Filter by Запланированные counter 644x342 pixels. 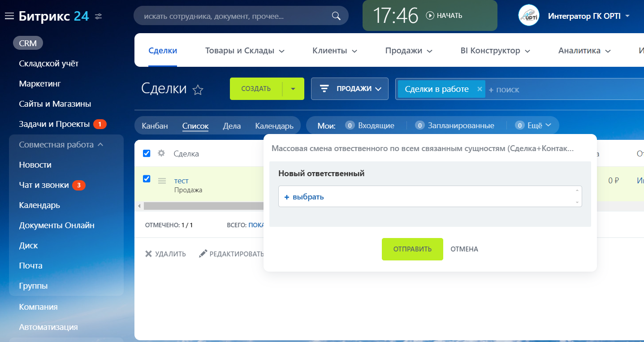click(x=454, y=126)
